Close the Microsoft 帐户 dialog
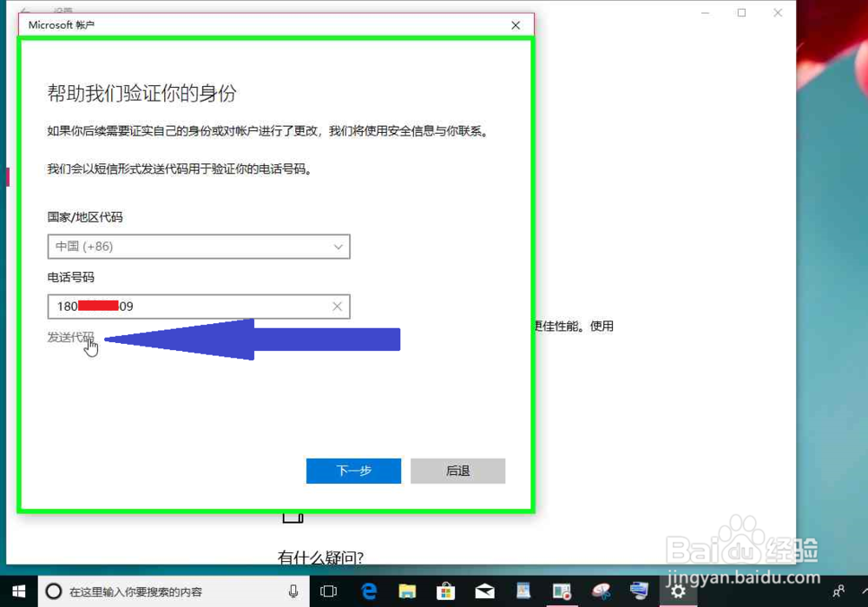Screen dimensions: 868x607 click(x=516, y=25)
